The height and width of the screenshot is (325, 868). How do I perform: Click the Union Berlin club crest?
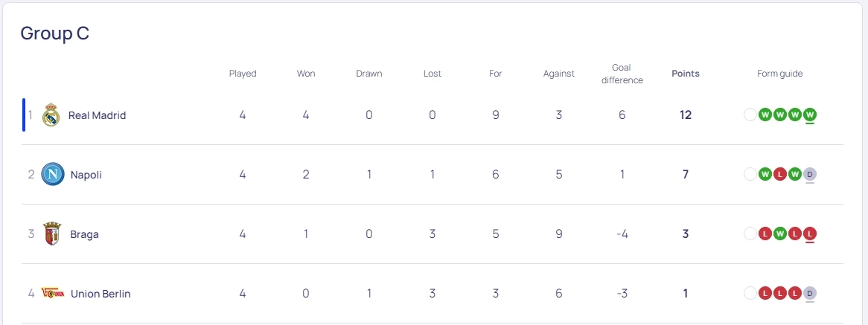pyautogui.click(x=52, y=293)
